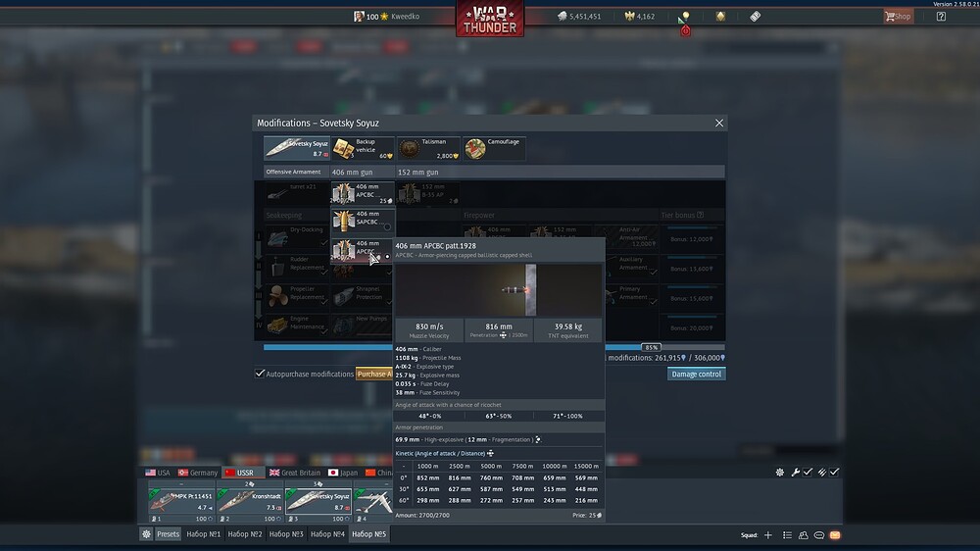980x551 pixels.
Task: Click the Penetration distance crosshair icon
Action: [503, 335]
